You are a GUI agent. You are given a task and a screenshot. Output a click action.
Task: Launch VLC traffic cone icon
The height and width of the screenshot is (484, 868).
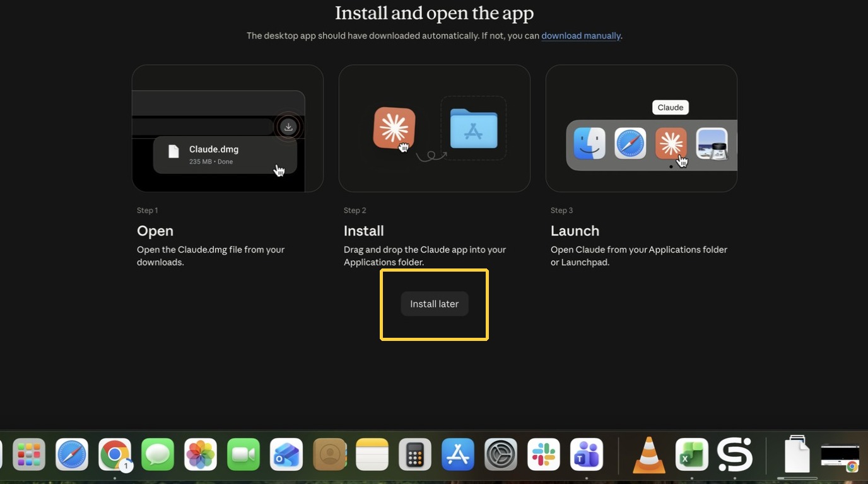click(649, 454)
